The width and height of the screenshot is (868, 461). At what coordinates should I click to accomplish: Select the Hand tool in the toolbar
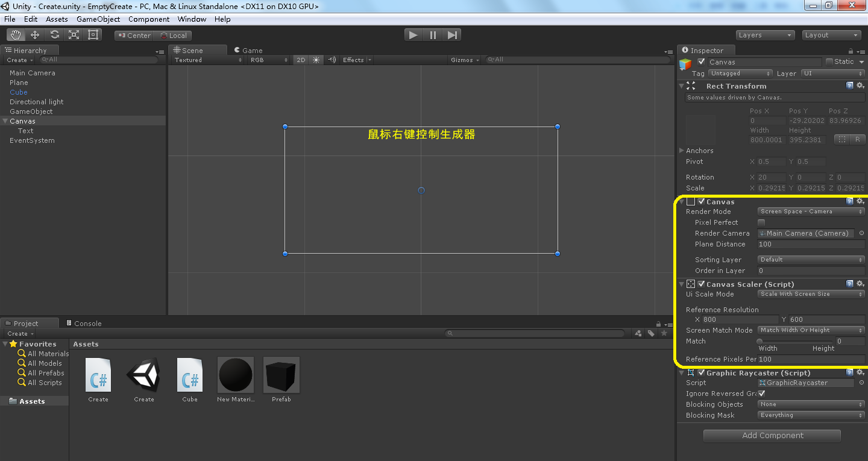(16, 34)
